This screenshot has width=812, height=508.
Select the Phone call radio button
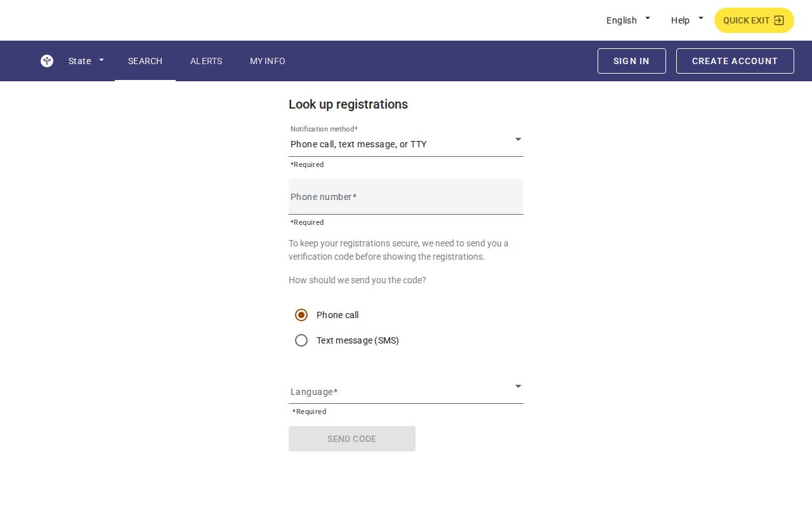coord(301,315)
